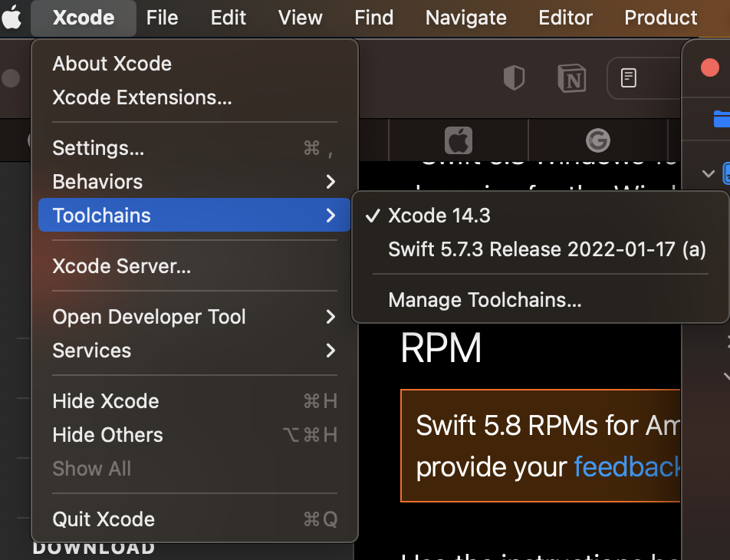Click the blue folder icon in right window
Image resolution: width=730 pixels, height=560 pixels.
(721, 118)
